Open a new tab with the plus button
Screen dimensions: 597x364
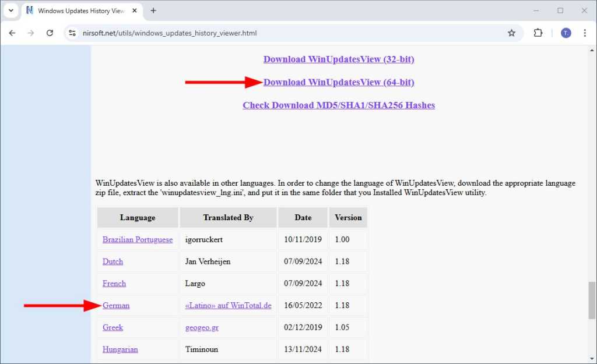tap(153, 10)
